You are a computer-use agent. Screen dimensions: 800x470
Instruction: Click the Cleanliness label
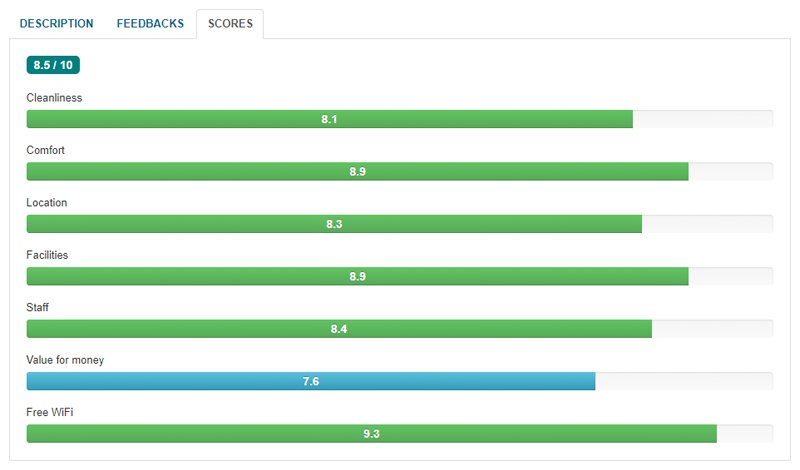pyautogui.click(x=54, y=98)
